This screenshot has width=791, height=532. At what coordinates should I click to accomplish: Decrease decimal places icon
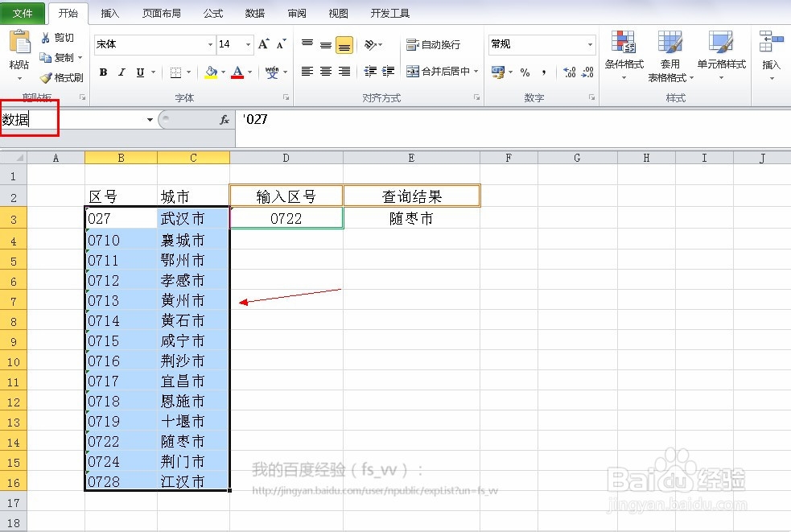point(587,72)
